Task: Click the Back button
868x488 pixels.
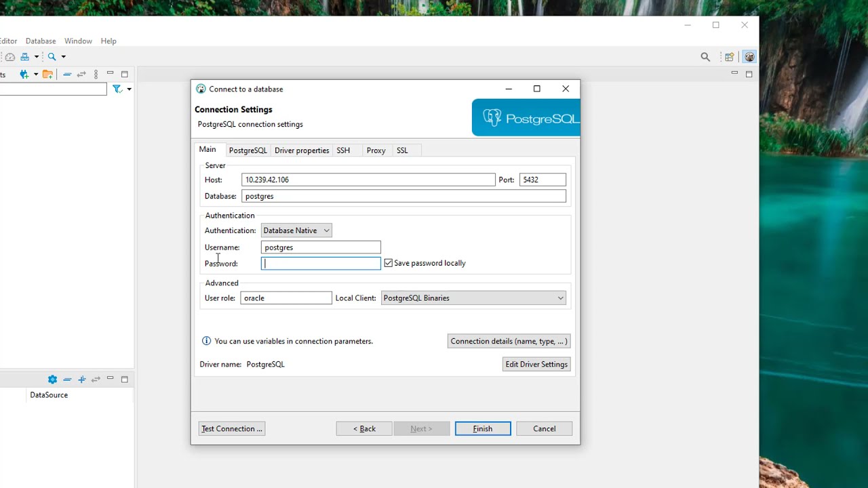Action: pyautogui.click(x=364, y=428)
